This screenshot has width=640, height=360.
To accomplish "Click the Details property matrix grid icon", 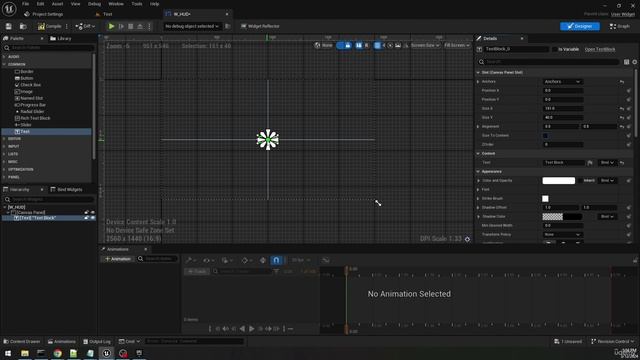I will (x=627, y=62).
